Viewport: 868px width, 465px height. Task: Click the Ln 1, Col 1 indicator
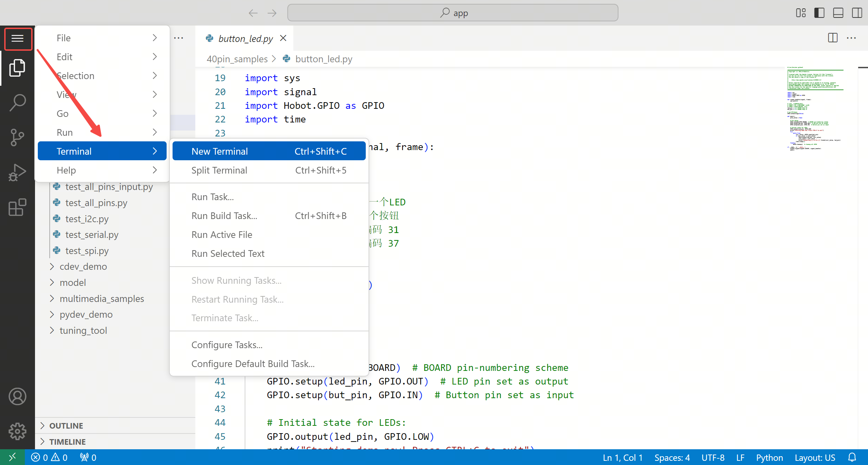pyautogui.click(x=622, y=457)
